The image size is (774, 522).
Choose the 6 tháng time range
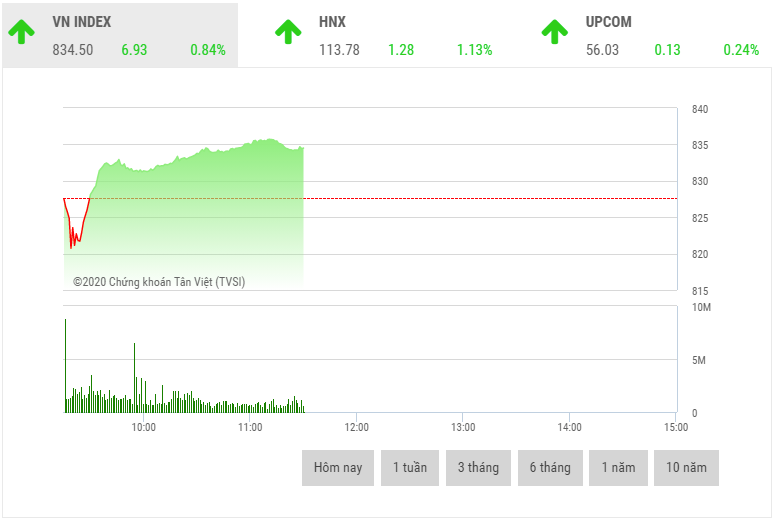pos(550,468)
